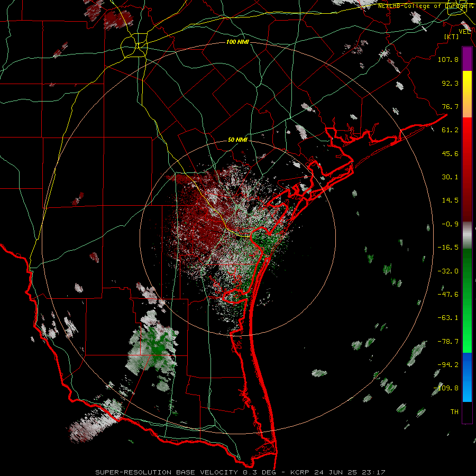Click the TH legend label
The image size is (476, 476).
(454, 412)
